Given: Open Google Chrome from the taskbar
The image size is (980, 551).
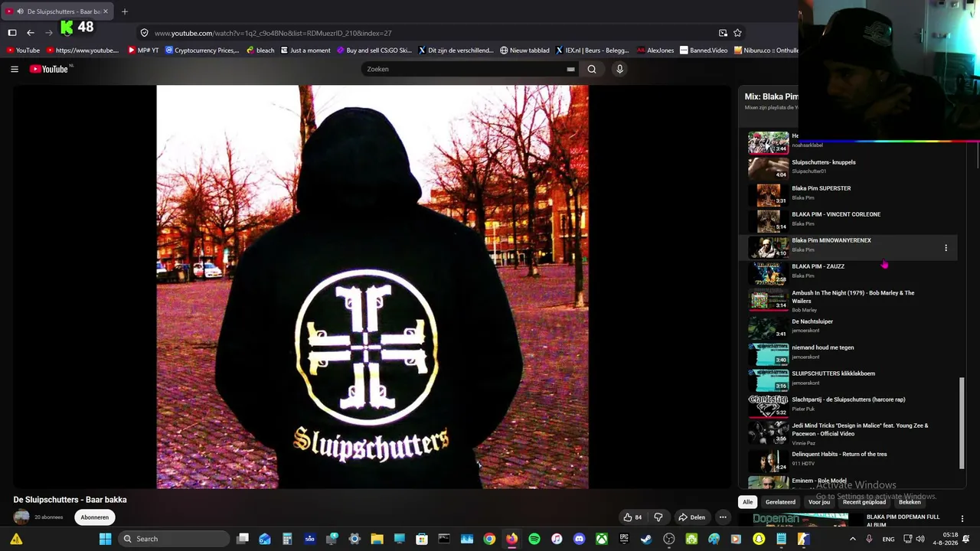Looking at the screenshot, I should [489, 539].
